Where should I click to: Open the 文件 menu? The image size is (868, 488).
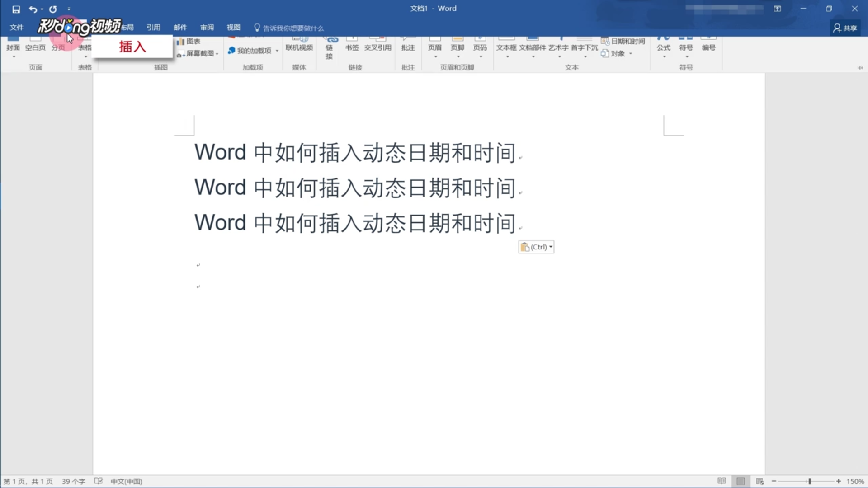click(17, 28)
